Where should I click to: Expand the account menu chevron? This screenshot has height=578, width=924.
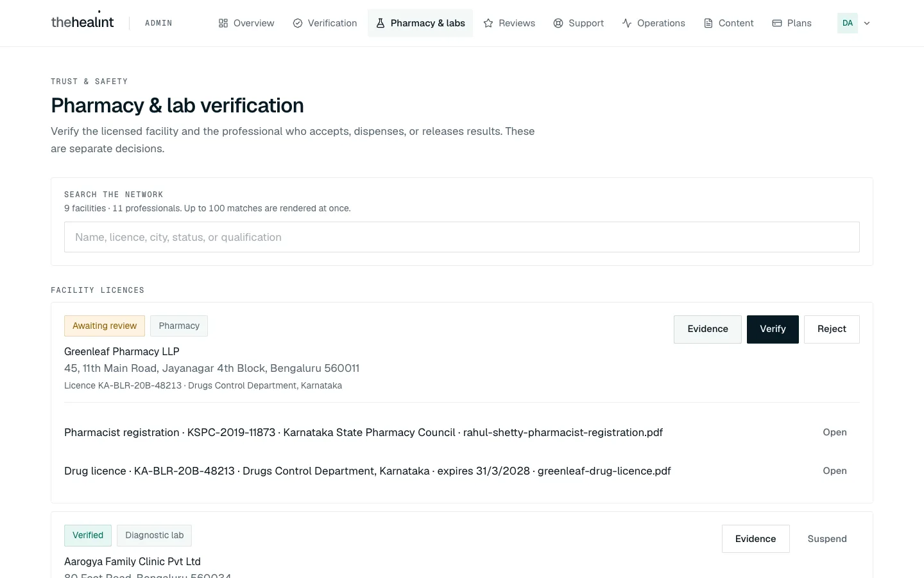[x=867, y=23]
